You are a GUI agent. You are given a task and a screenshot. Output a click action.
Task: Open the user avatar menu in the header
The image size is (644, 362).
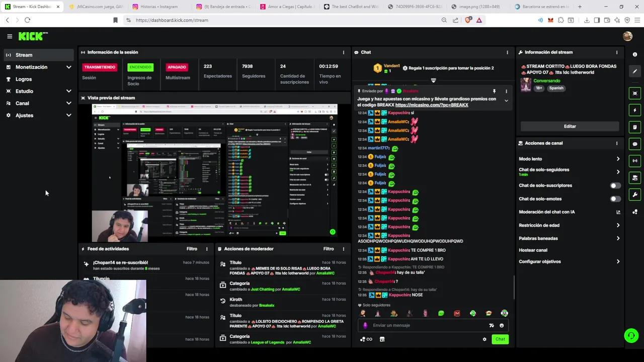click(627, 36)
